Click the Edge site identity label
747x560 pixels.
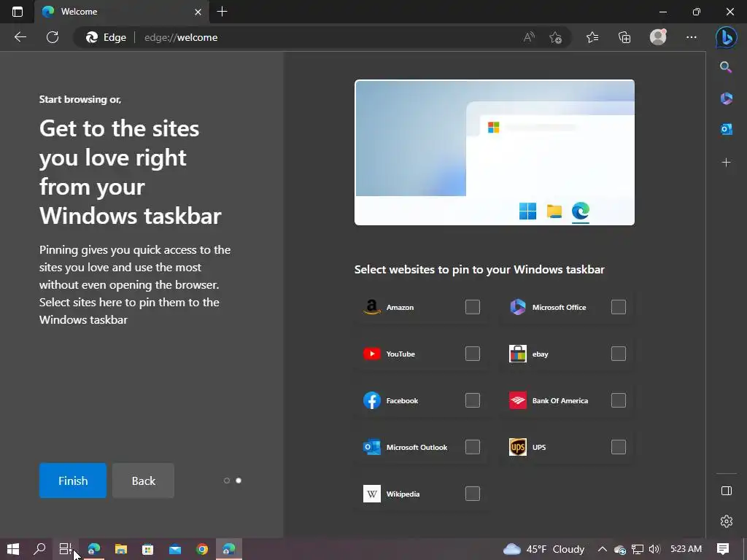click(107, 37)
